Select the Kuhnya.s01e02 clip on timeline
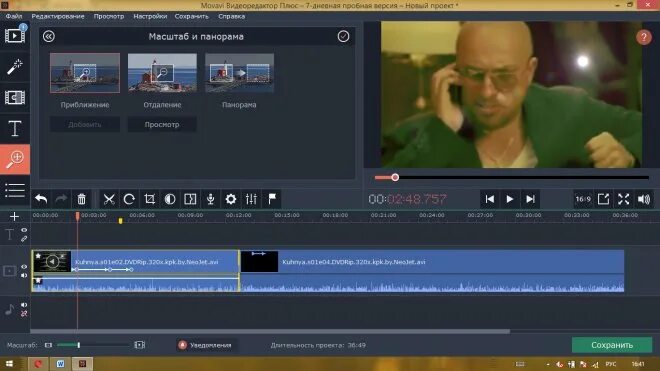The height and width of the screenshot is (371, 660). click(x=136, y=271)
